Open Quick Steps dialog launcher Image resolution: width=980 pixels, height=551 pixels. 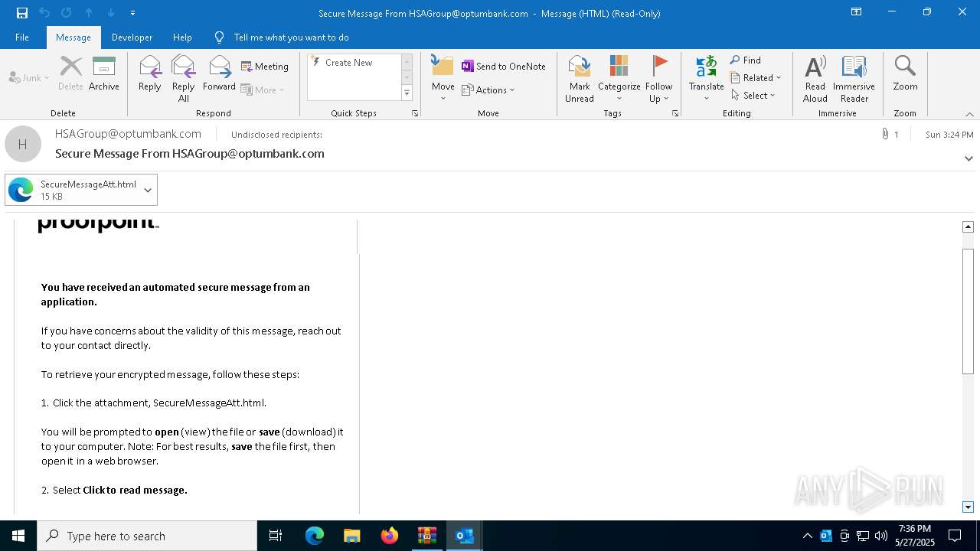click(x=415, y=113)
